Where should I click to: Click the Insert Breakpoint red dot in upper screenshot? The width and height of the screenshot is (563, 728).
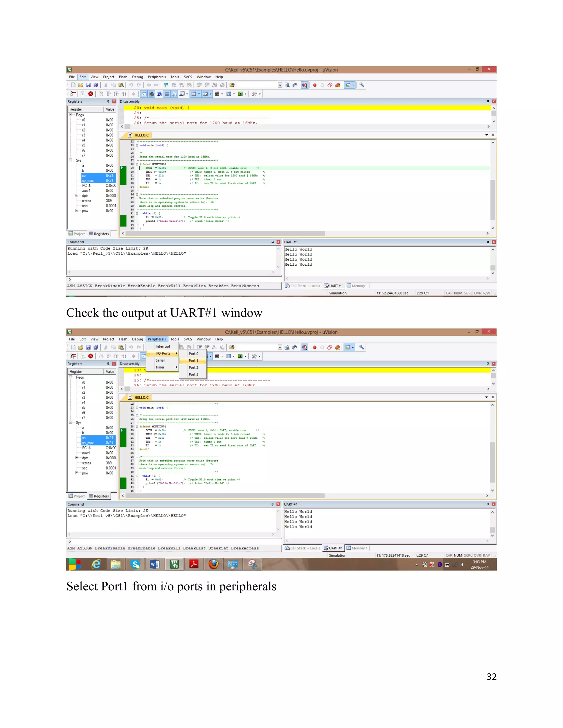314,85
